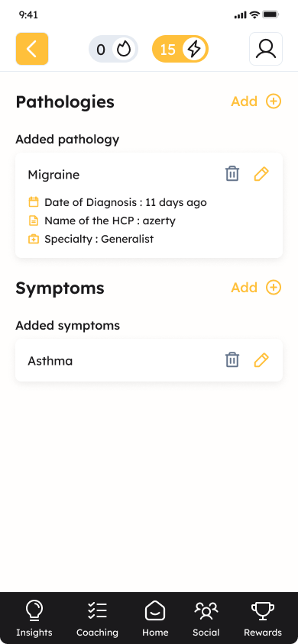Image resolution: width=298 pixels, height=644 pixels.
Task: Tap the lightning energy counter showing 15
Action: 180,50
